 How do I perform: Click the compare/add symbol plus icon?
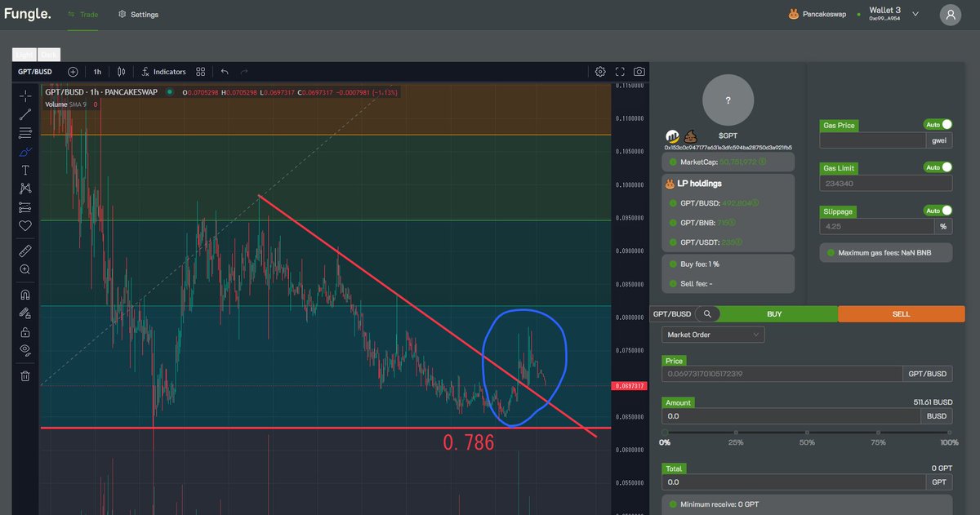click(x=73, y=72)
